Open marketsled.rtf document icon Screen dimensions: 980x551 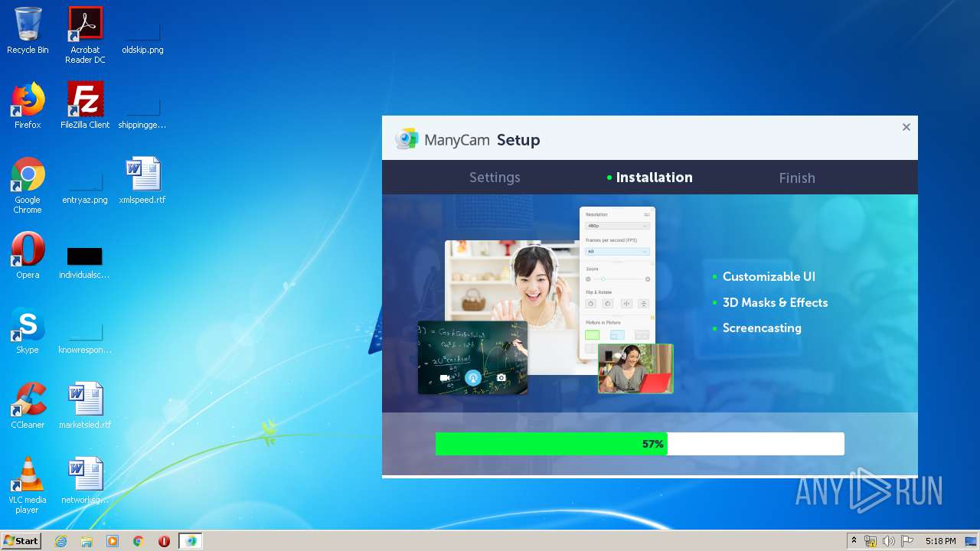(85, 406)
